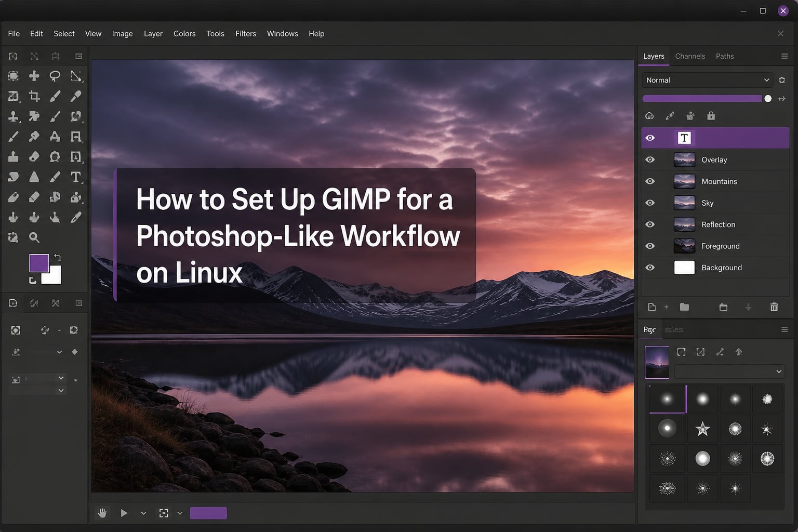Viewport: 798px width, 532px height.
Task: Hide the Background layer
Action: click(x=650, y=268)
